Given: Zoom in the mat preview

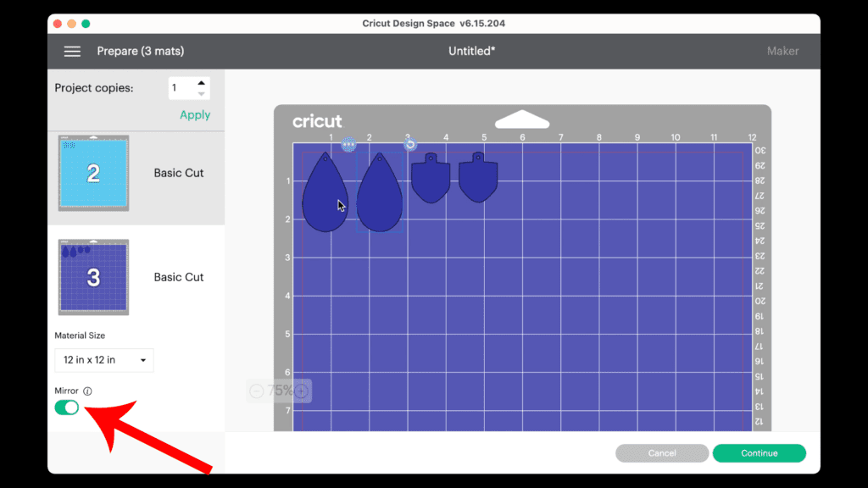Looking at the screenshot, I should pos(302,391).
